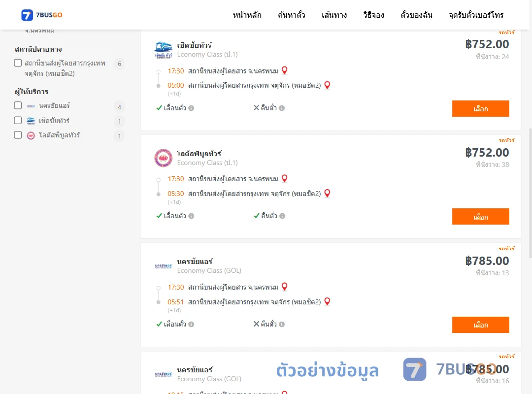Show the คืนตั๋ว info icon on the เชิดชัยทัวร์ trip

pos(282,108)
